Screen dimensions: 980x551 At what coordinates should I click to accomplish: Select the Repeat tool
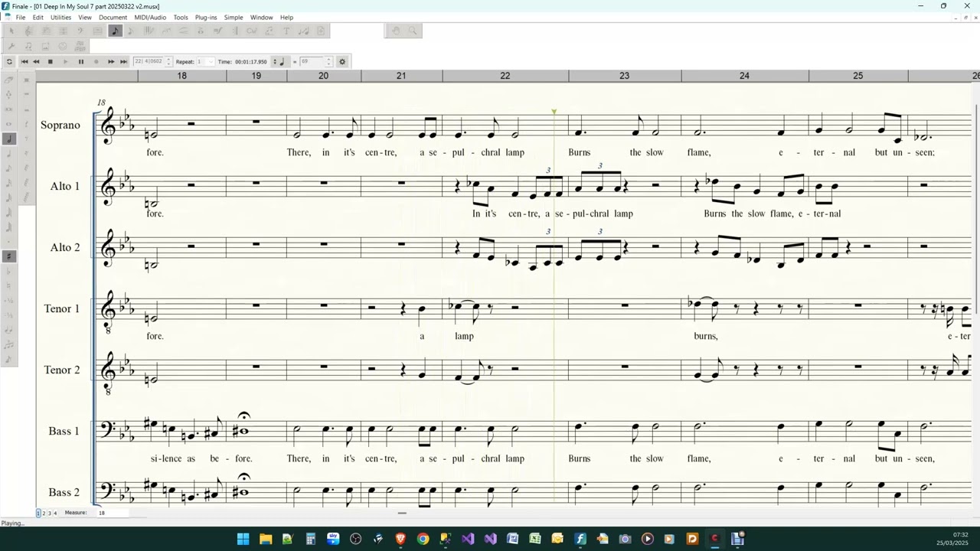(x=236, y=31)
